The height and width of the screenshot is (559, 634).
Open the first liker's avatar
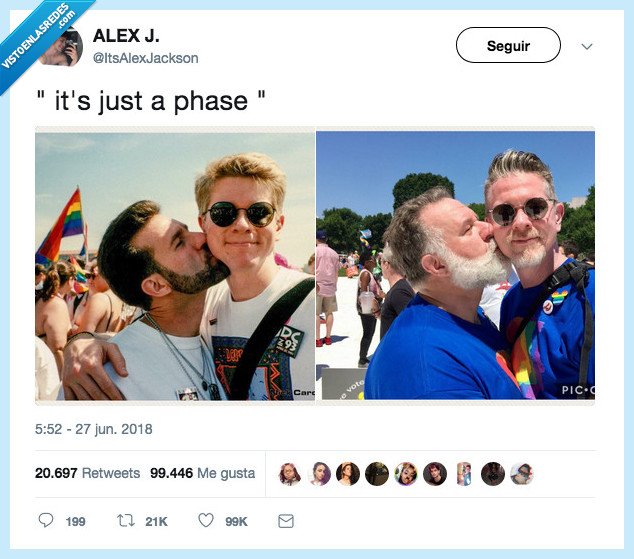tap(290, 474)
